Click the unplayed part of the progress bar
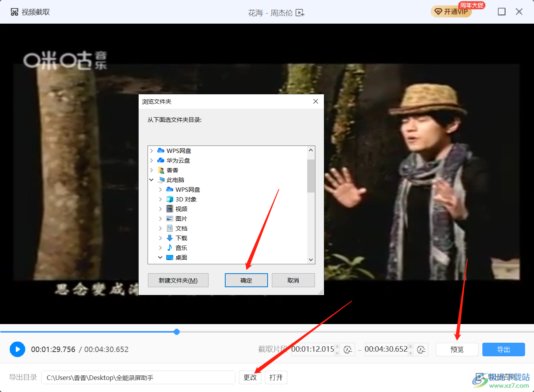534x392 pixels. point(357,332)
